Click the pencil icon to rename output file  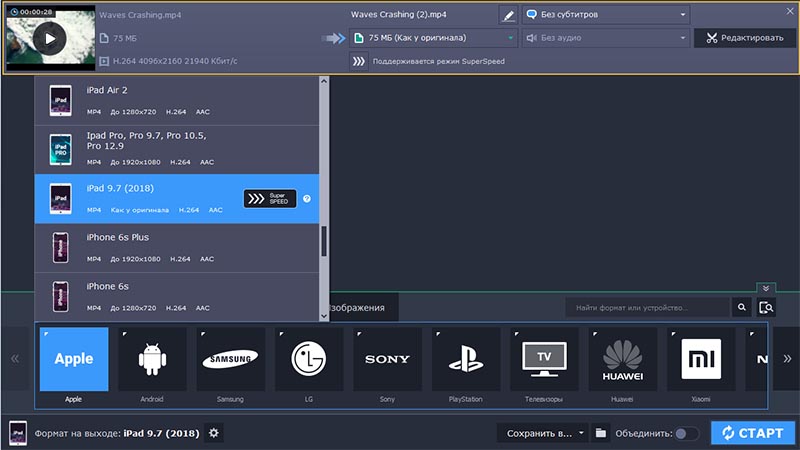pyautogui.click(x=508, y=15)
